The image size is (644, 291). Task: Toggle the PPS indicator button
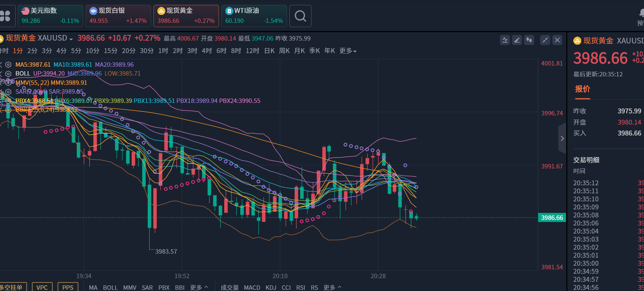[68, 287]
